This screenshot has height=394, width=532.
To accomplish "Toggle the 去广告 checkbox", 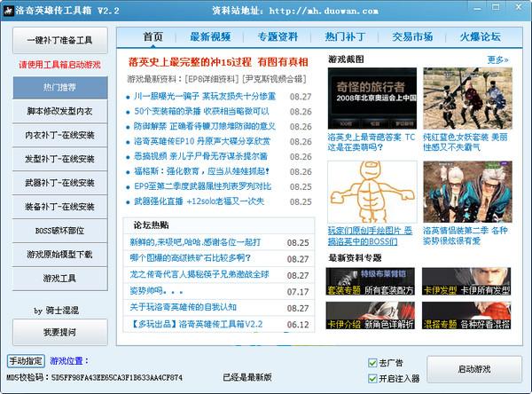I will (372, 363).
